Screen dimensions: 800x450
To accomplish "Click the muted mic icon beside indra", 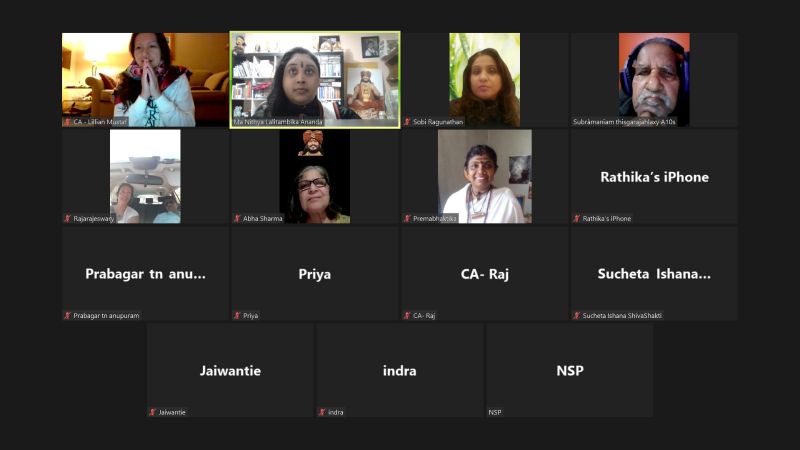I will (x=322, y=412).
